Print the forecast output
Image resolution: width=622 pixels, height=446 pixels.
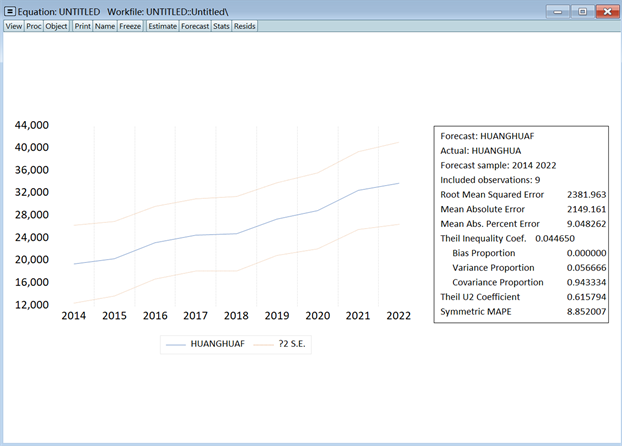coord(82,26)
